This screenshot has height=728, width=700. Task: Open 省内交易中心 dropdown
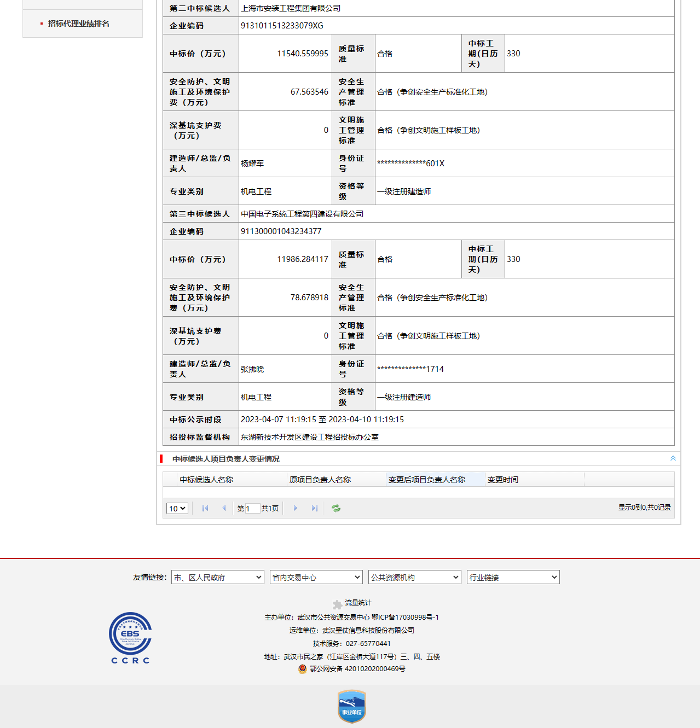coord(316,577)
